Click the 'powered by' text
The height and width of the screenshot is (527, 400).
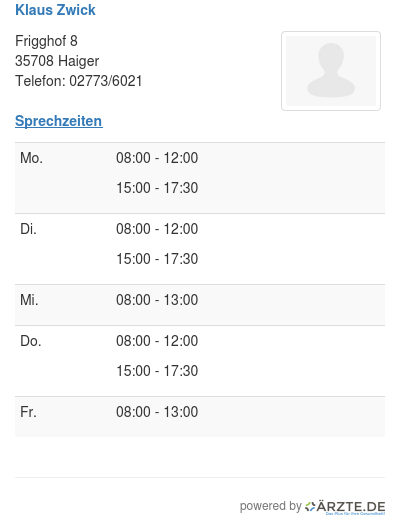tap(271, 506)
